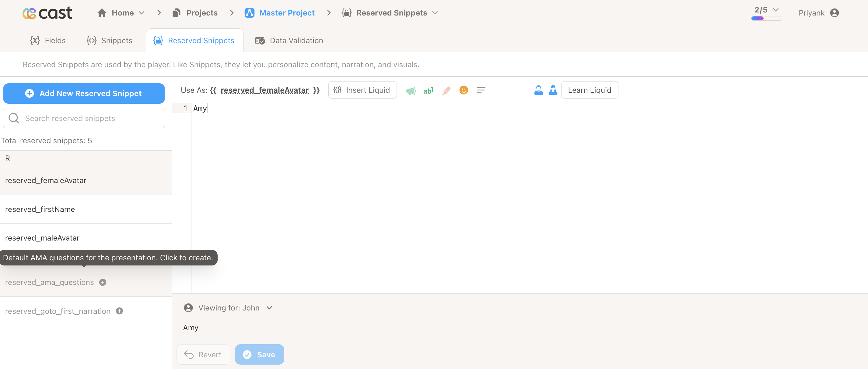Screen dimensions: 868x371
Task: Click the plus icon beside reserved_ama_questions
Action: 103,283
